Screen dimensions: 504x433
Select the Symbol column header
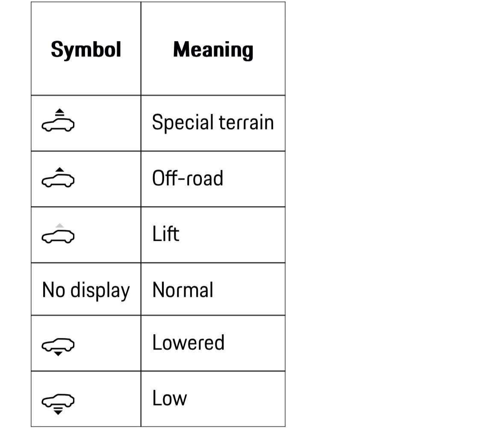[x=86, y=49]
